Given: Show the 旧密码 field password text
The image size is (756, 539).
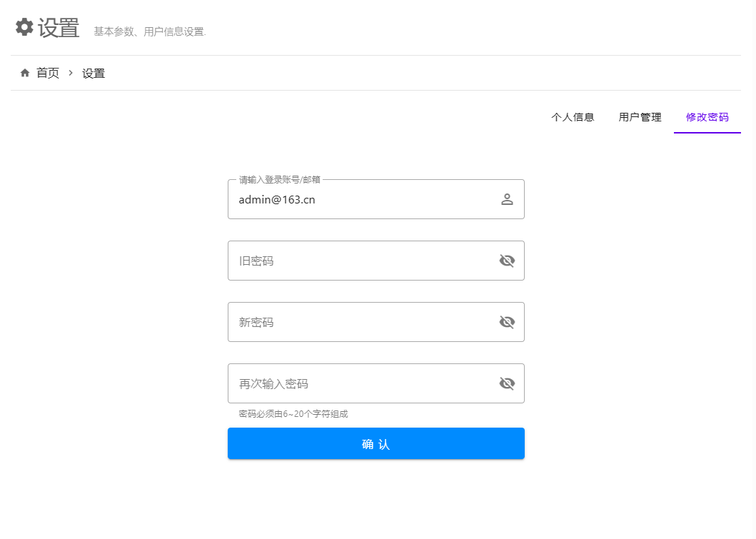Looking at the screenshot, I should click(507, 261).
